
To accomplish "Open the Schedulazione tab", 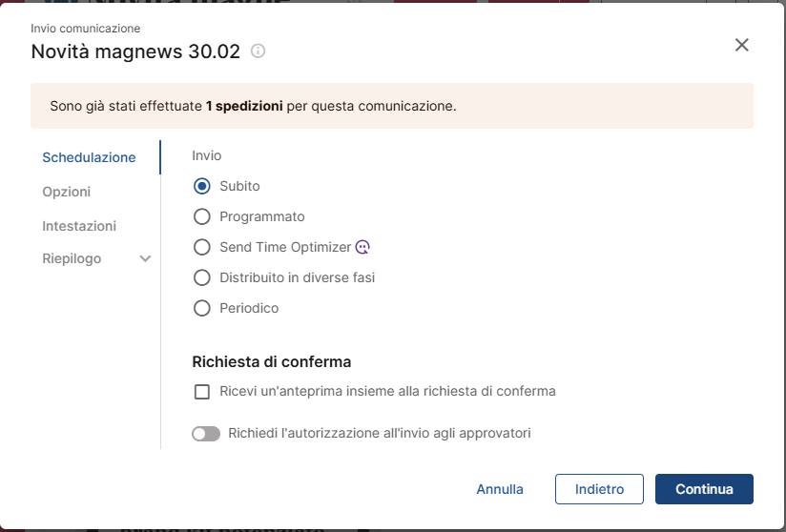I will click(90, 157).
